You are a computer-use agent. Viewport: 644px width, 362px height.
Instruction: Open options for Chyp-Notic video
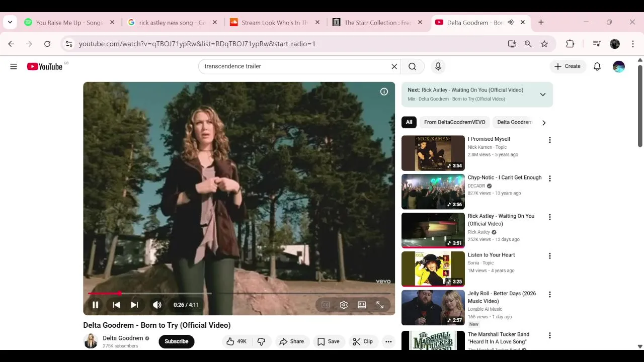(x=549, y=178)
